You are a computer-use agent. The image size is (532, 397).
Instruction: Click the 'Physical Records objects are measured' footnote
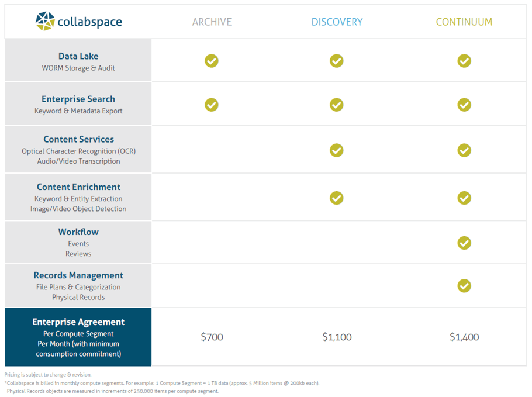click(113, 391)
